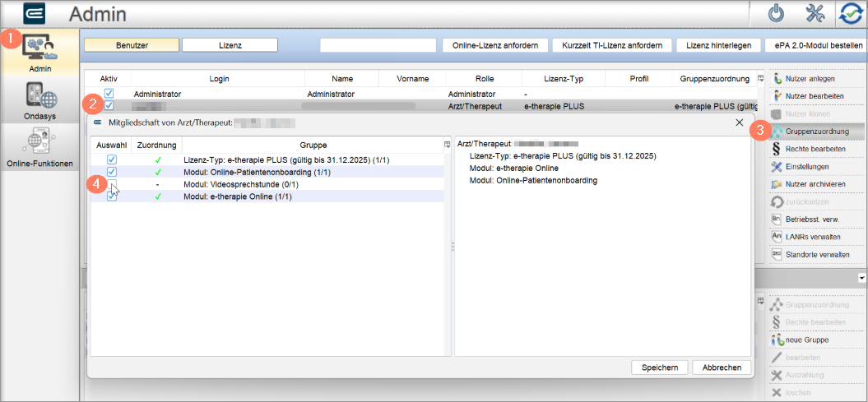Viewport: 868px width, 402px height.
Task: Toggle Aktiv checkbox for Arzt/Therapeut row
Action: tap(109, 105)
